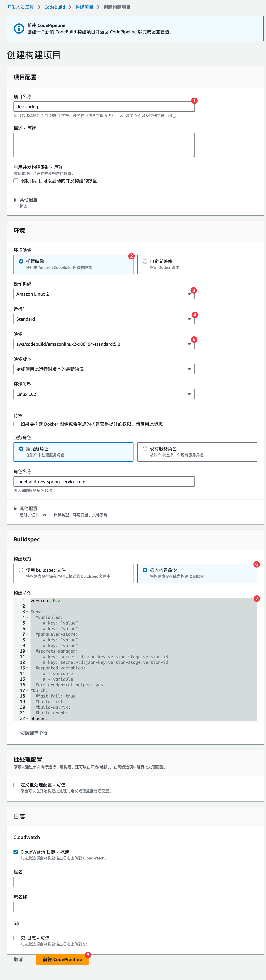Collapse the #env: fold arrow at line 3

27,612
